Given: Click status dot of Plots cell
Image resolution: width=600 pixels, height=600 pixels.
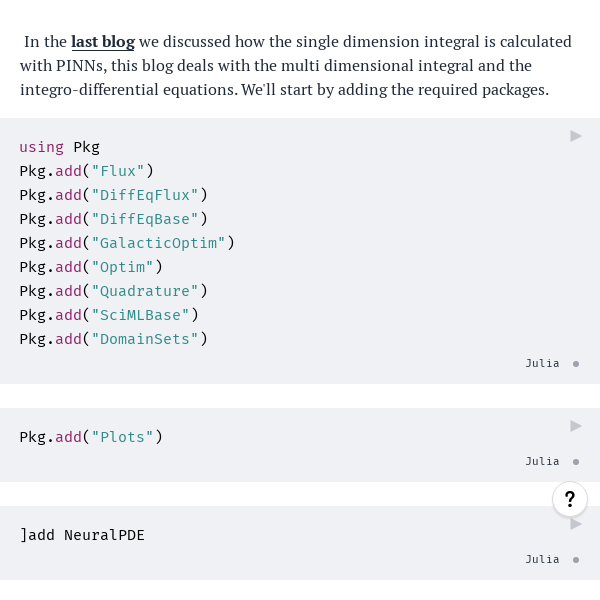Looking at the screenshot, I should click(x=576, y=462).
